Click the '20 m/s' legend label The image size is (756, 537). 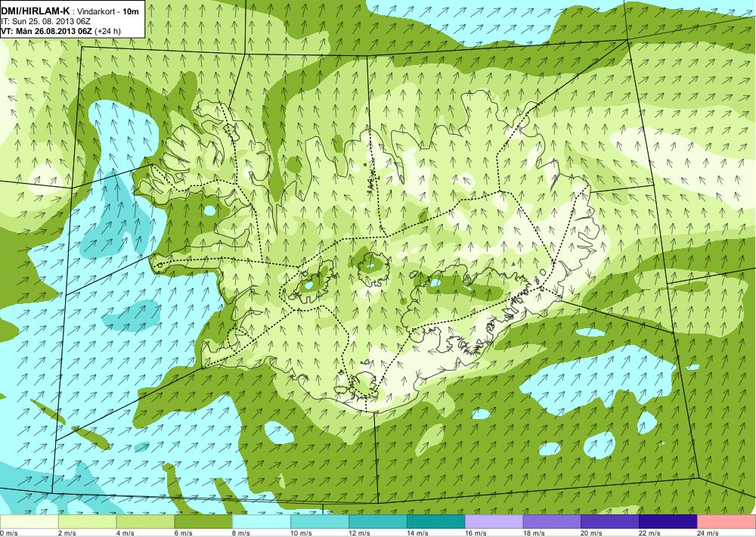tap(592, 533)
